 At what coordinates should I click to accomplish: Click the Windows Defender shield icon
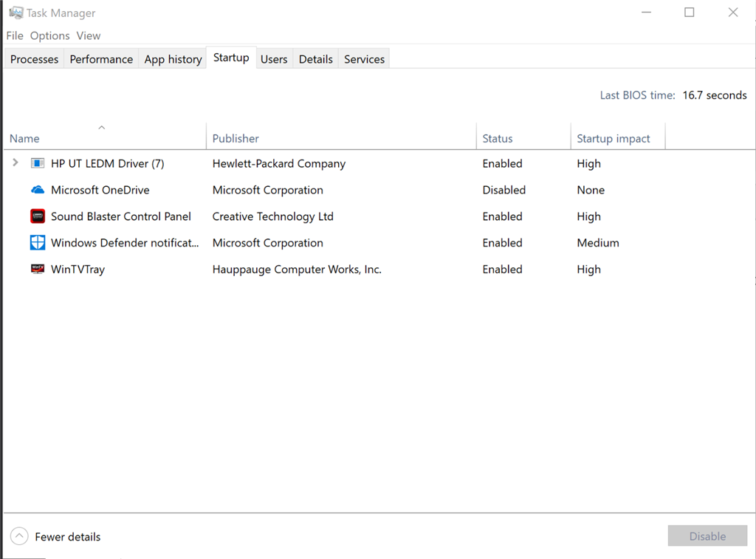tap(38, 243)
